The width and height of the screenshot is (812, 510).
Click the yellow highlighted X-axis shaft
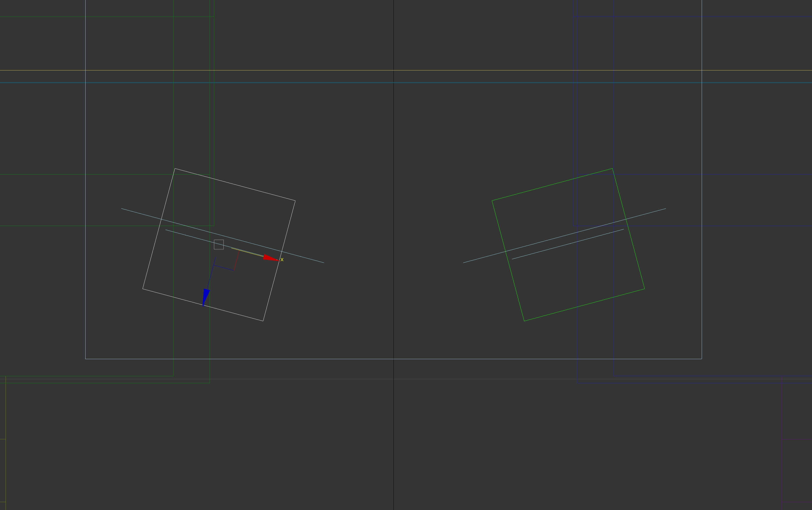click(248, 252)
